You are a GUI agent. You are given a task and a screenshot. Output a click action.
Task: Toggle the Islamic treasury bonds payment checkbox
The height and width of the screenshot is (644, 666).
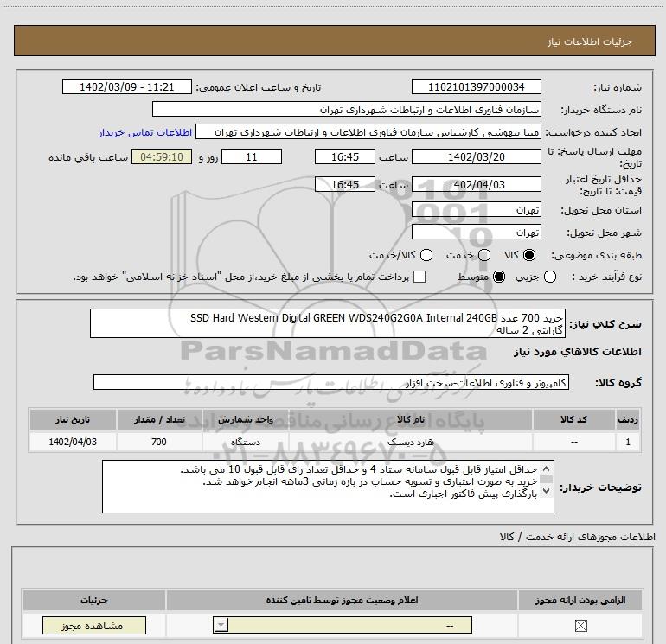pos(419,277)
